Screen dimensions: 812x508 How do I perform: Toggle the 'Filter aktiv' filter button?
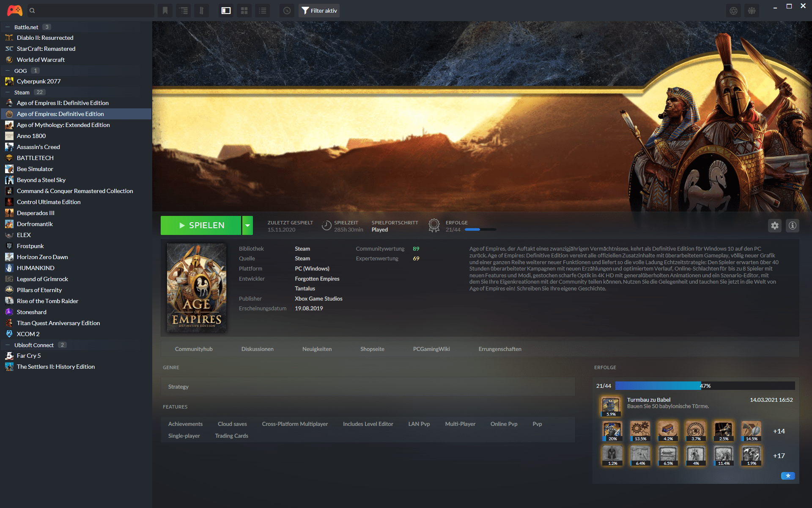point(319,11)
